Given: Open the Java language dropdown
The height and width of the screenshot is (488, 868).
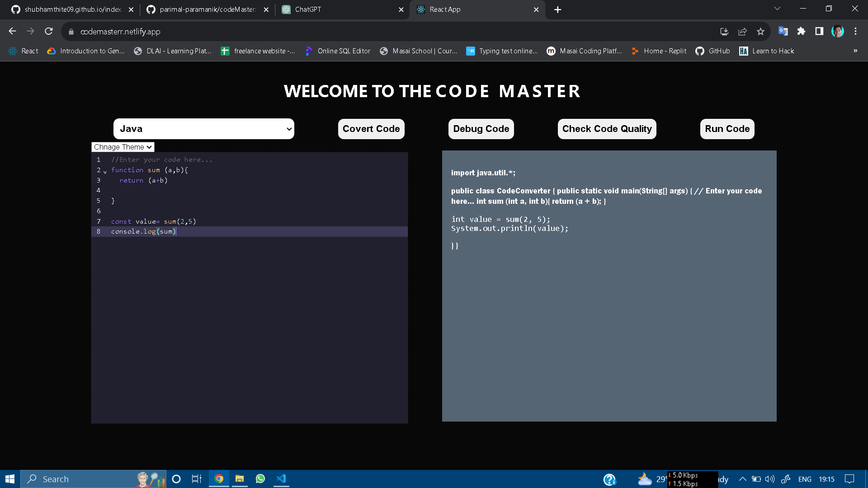Looking at the screenshot, I should [203, 129].
